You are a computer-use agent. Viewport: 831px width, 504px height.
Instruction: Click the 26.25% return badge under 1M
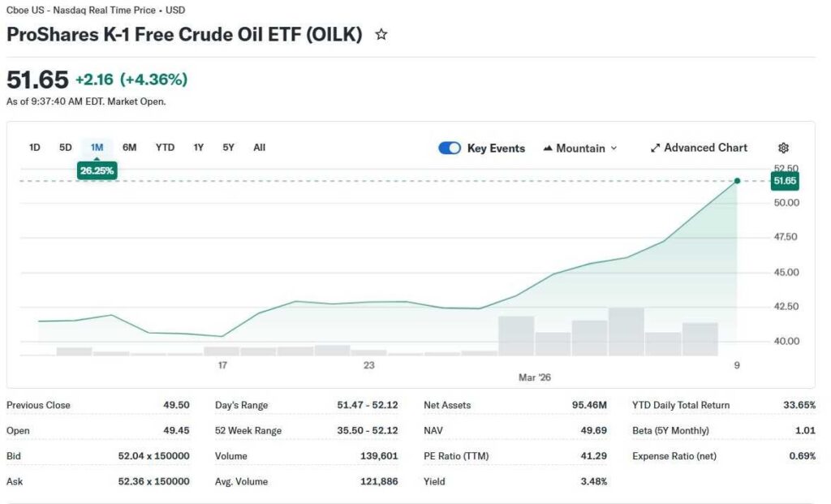click(97, 170)
